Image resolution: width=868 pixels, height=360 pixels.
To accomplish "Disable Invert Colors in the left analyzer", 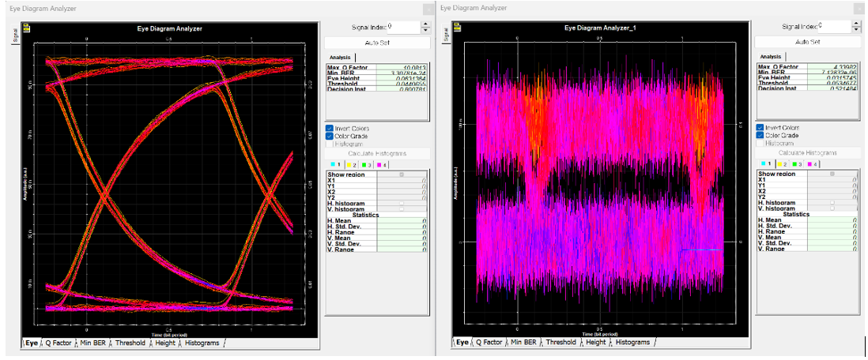I will (x=329, y=128).
